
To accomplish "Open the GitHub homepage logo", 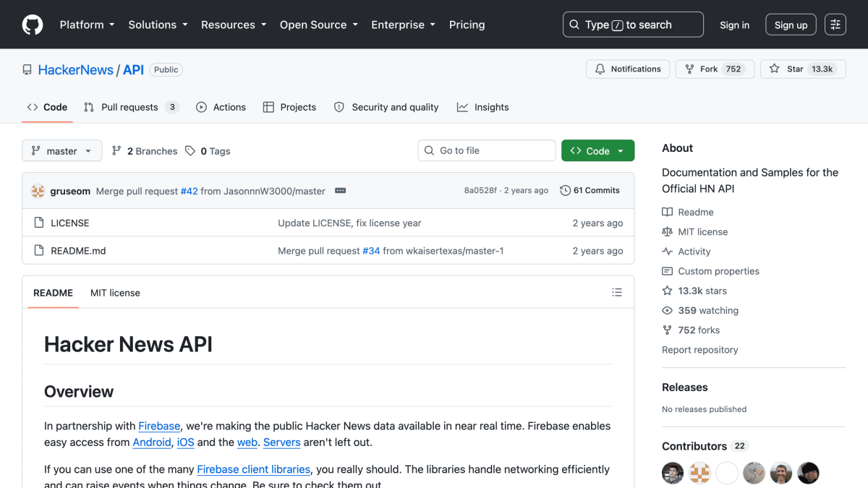I will coord(33,25).
